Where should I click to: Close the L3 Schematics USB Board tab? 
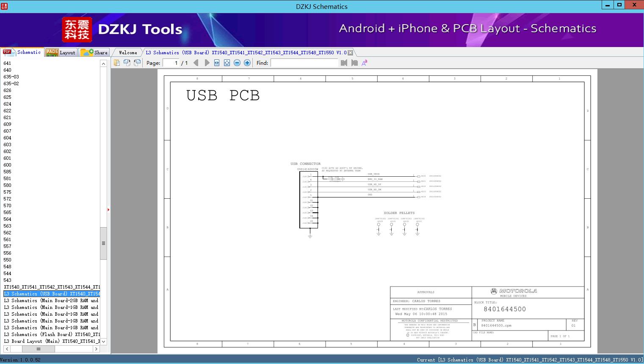[350, 52]
